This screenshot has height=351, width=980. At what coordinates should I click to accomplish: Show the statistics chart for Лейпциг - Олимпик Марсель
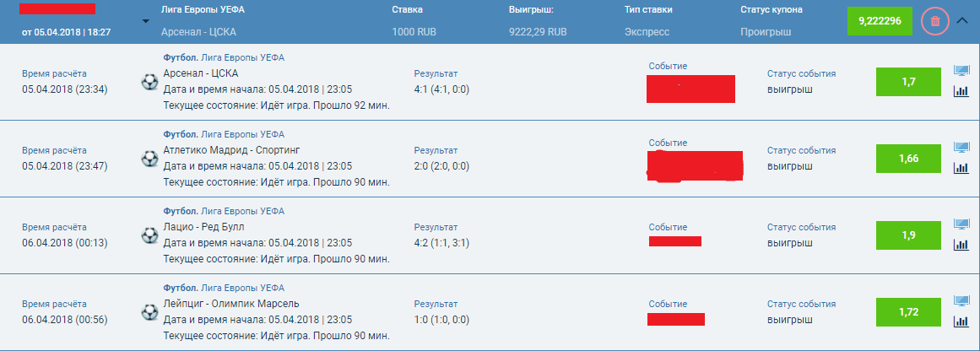961,321
